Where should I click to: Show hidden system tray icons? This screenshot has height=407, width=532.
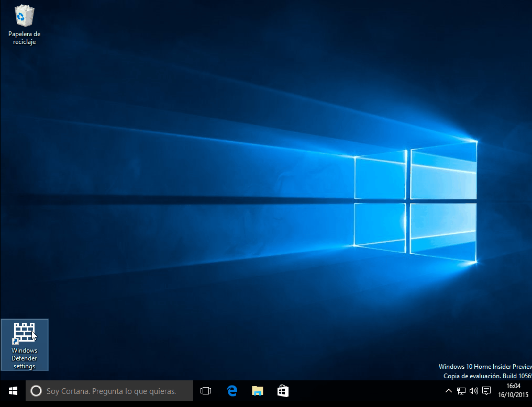[x=449, y=391]
